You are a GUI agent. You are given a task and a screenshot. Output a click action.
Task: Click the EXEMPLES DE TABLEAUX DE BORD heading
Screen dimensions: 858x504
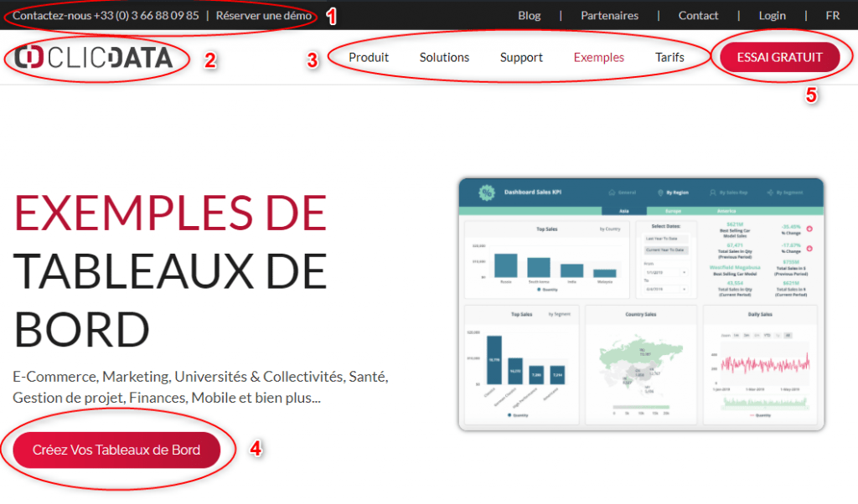coord(170,271)
